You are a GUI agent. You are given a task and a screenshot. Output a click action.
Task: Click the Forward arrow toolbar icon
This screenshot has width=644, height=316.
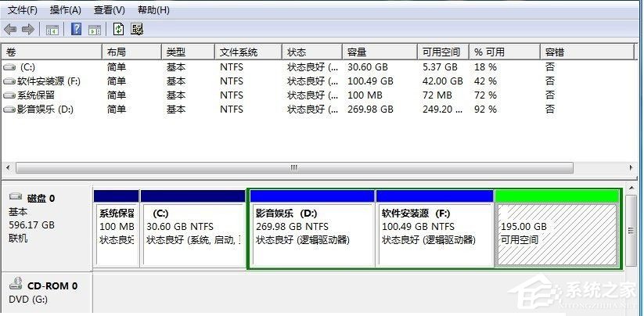click(x=27, y=30)
